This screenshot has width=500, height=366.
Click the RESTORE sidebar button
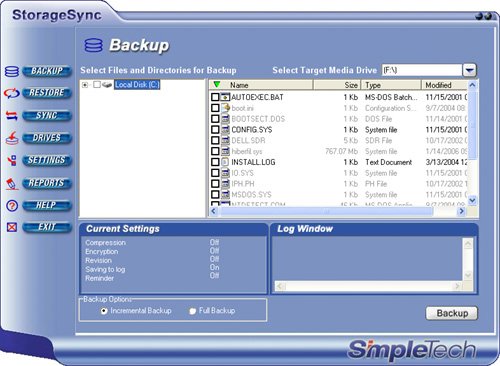(47, 93)
